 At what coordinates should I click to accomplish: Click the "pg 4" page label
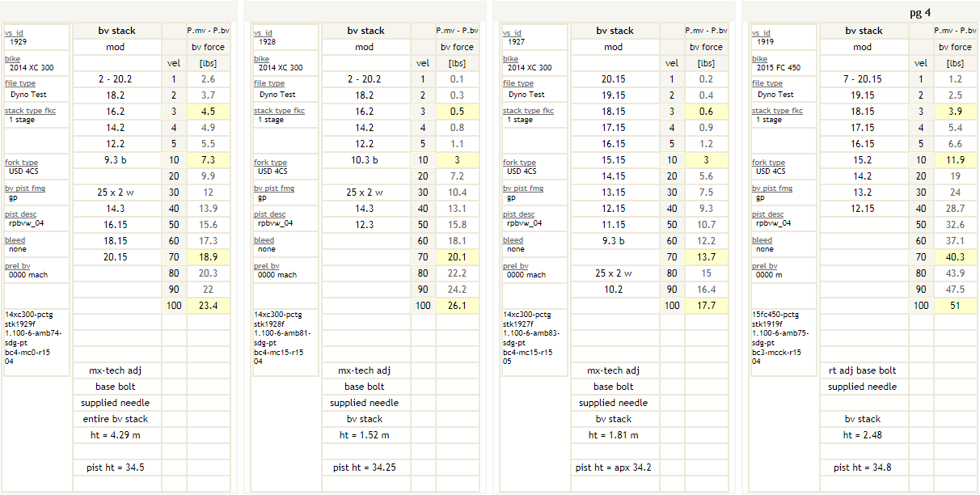click(x=920, y=13)
